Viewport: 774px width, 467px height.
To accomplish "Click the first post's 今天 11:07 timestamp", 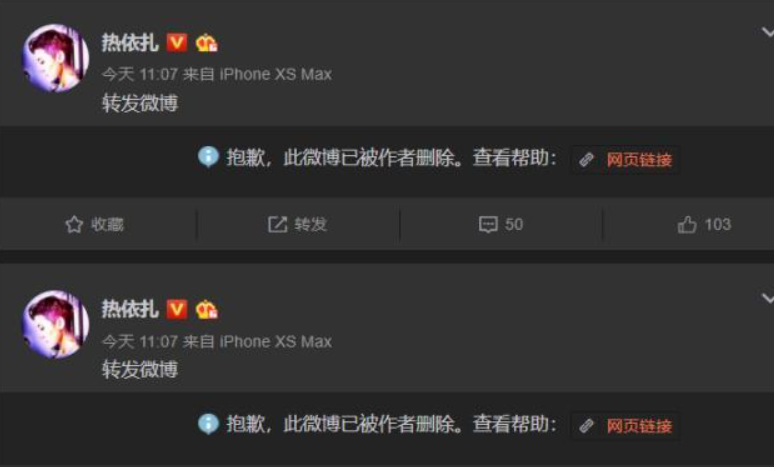I will click(140, 75).
